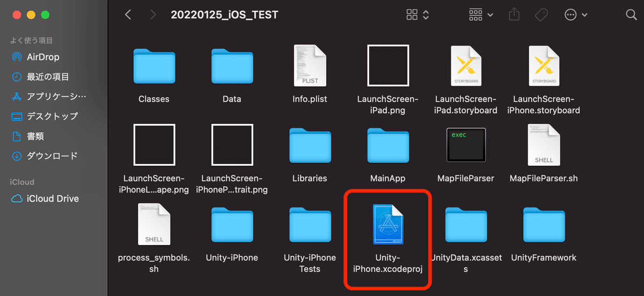Select the LaunchScreen-iPad.png thumbnail
The width and height of the screenshot is (644, 296).
[x=388, y=65]
